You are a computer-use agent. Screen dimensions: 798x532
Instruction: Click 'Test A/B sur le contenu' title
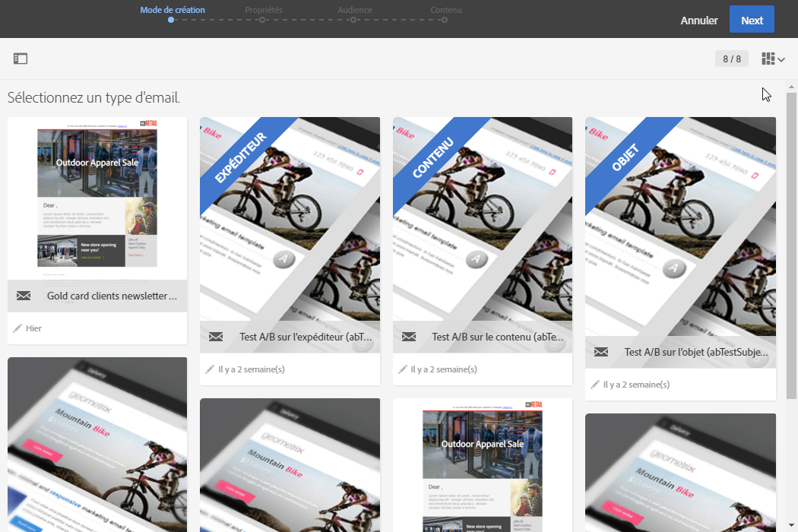[498, 337]
